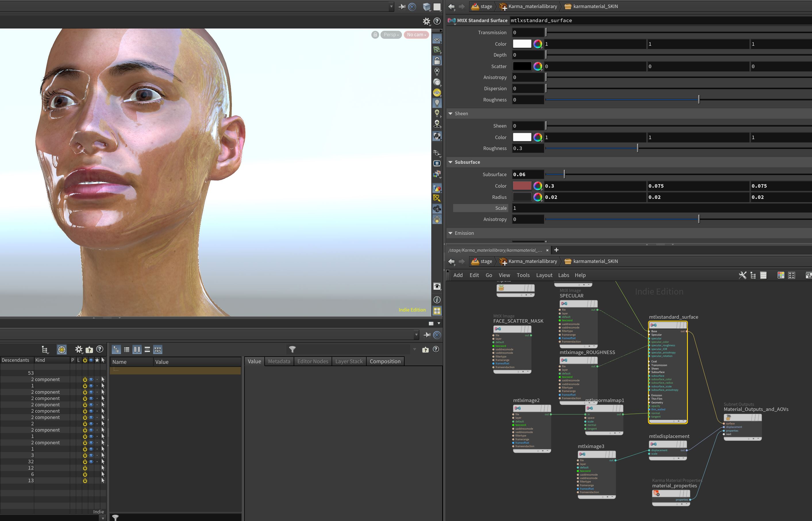The width and height of the screenshot is (812, 521).
Task: Toggle the viewport lock camera icon
Action: coord(375,34)
